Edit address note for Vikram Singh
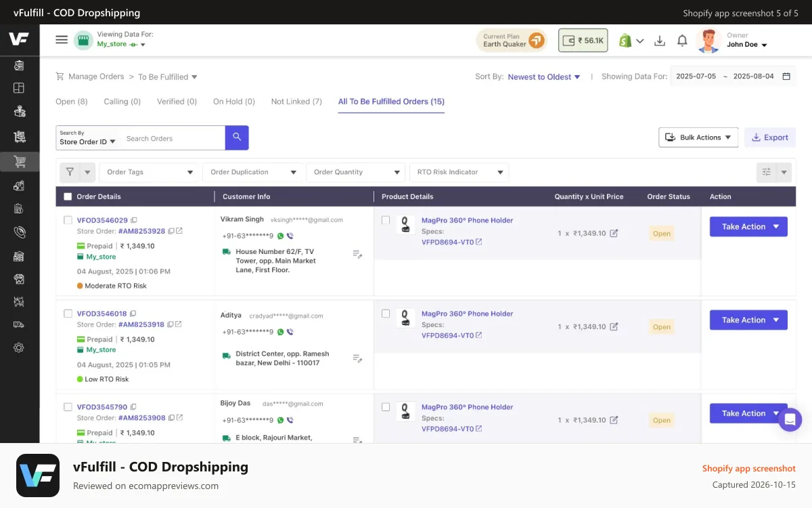812x508 pixels. point(357,254)
